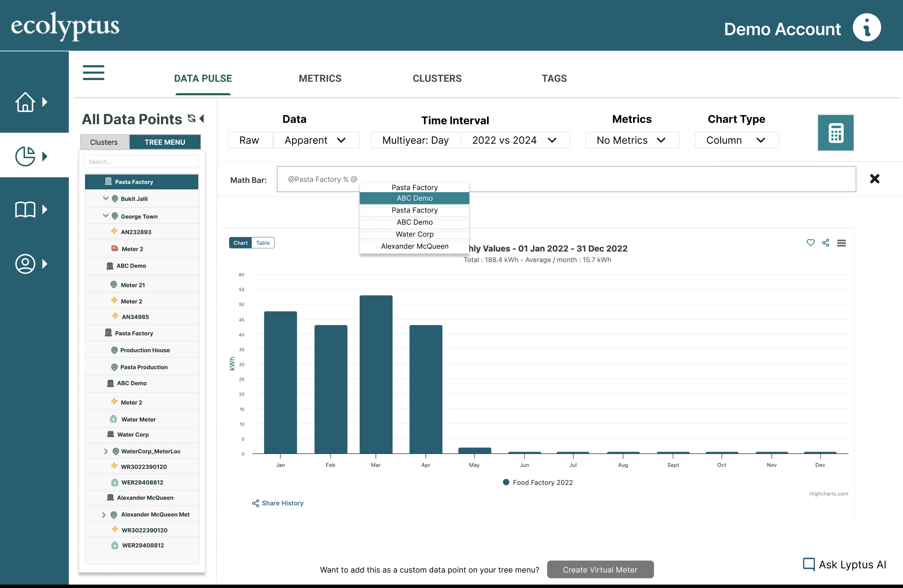The width and height of the screenshot is (903, 588).
Task: Favorite the chart with heart icon
Action: (810, 243)
